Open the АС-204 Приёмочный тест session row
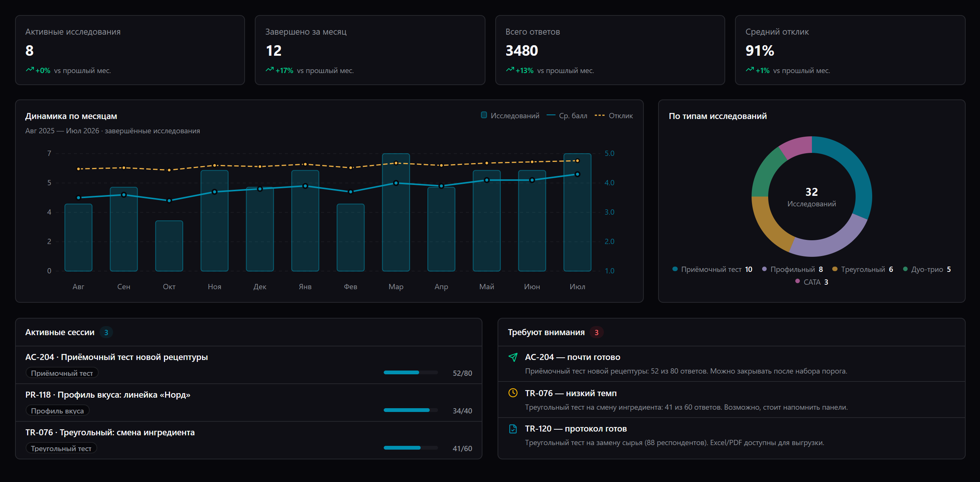Screen dimensions: 980x482 [x=248, y=365]
